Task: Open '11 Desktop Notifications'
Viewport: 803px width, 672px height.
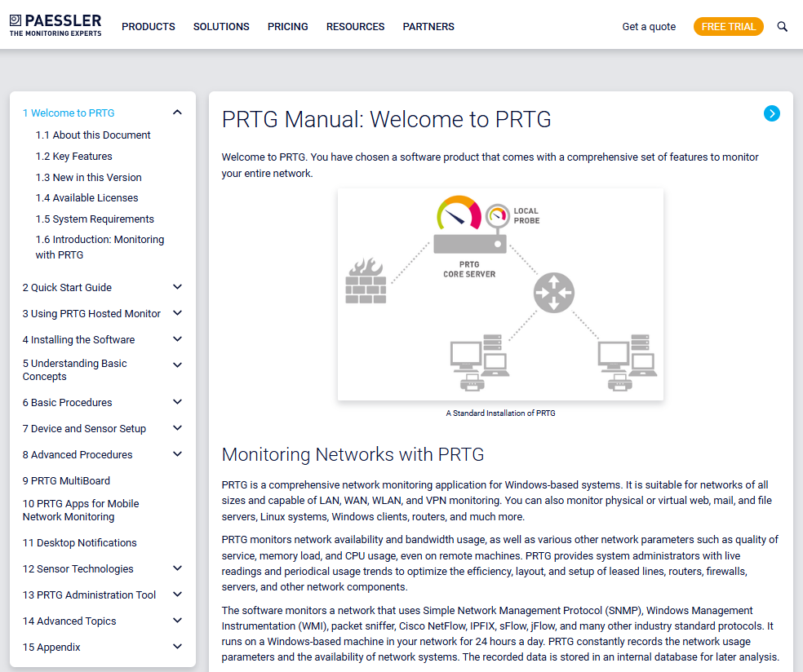Action: 79,542
